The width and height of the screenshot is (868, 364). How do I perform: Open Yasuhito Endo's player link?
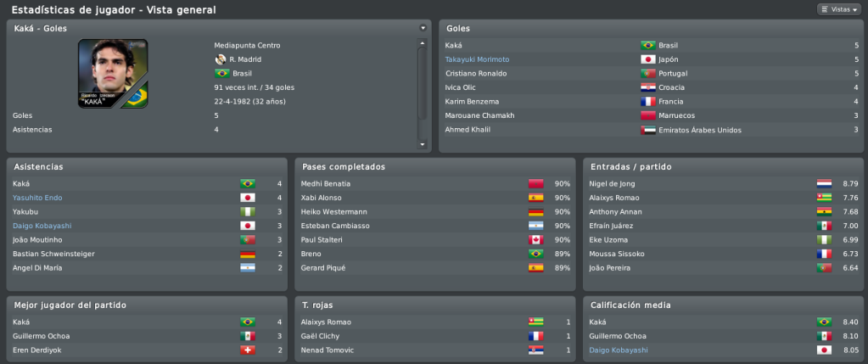pos(37,198)
